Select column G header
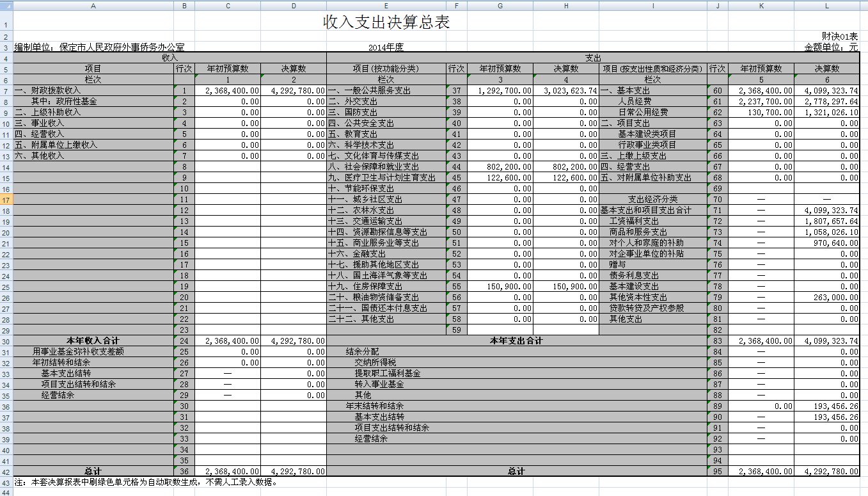 coord(500,5)
